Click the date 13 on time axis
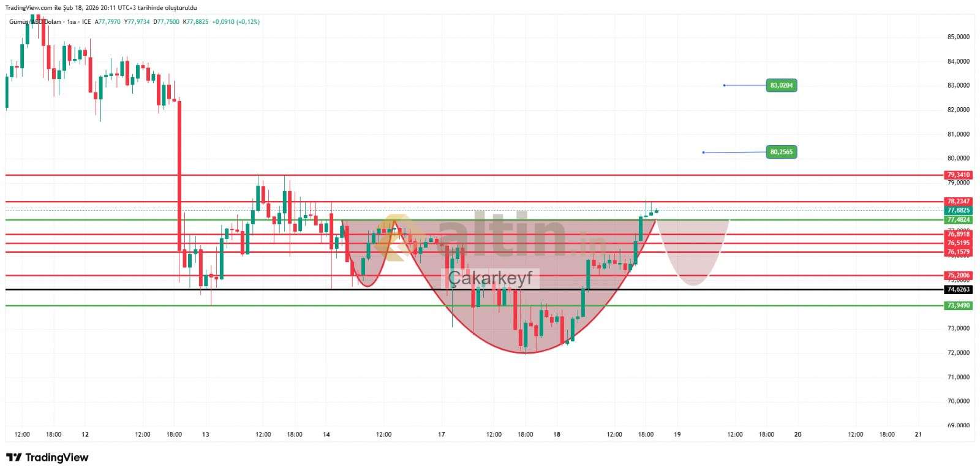Image resolution: width=980 pixels, height=473 pixels. tap(205, 435)
